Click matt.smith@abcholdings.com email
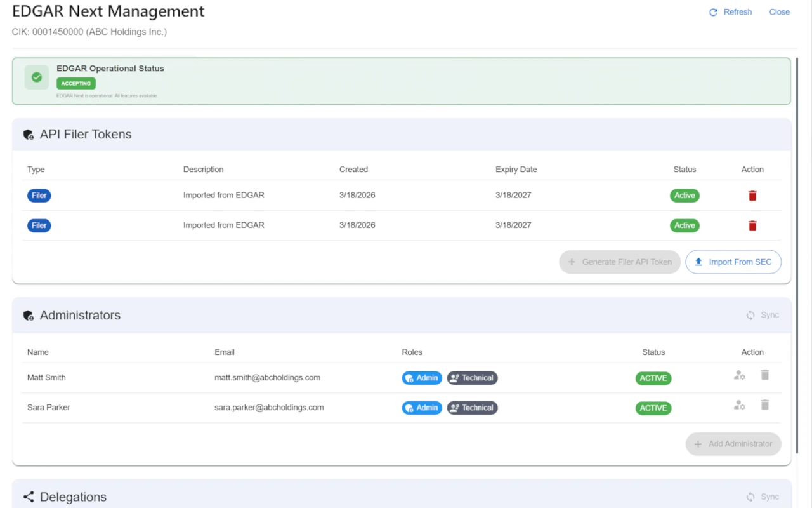Viewport: 812px width, 508px height. (267, 377)
